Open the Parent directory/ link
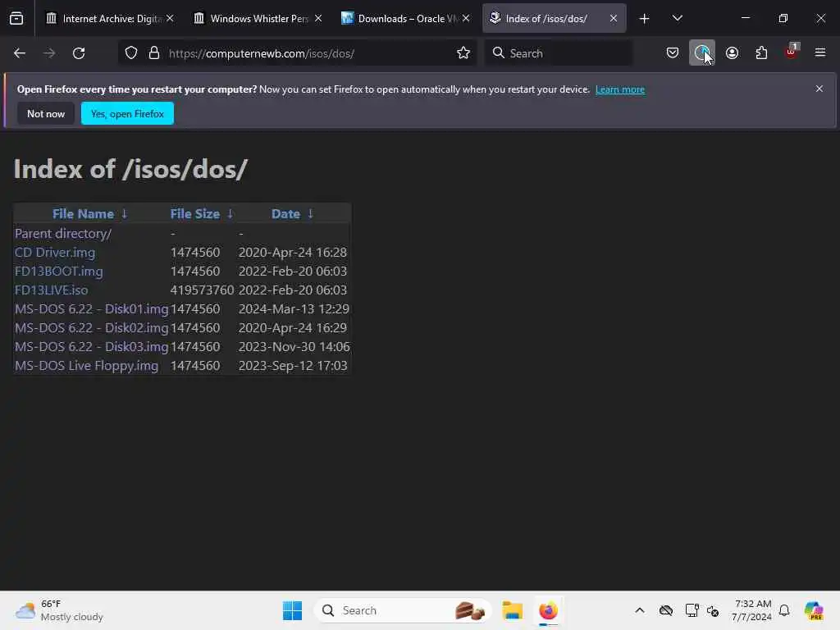 point(63,234)
